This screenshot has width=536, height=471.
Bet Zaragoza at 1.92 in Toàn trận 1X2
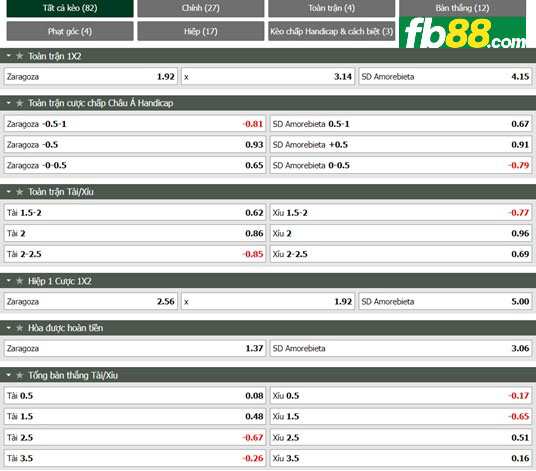[91, 77]
